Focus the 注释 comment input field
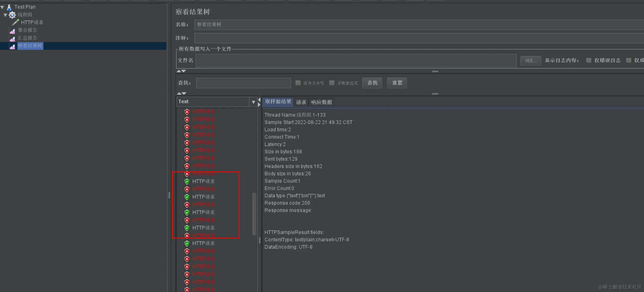This screenshot has width=644, height=292. click(419, 38)
